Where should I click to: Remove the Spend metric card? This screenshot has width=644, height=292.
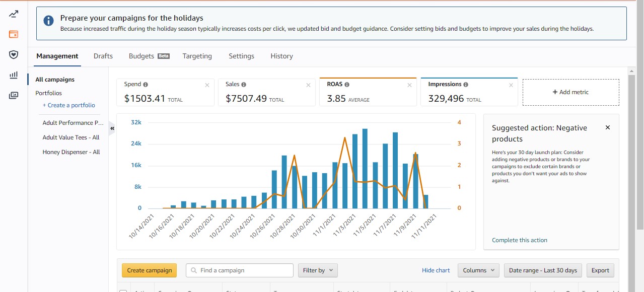[x=207, y=85]
